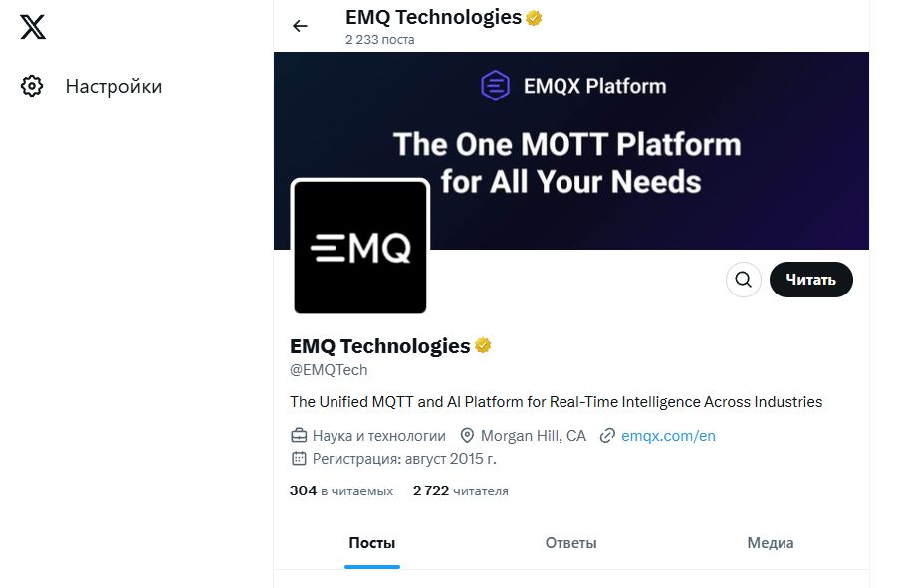Click the location pin icon
The height and width of the screenshot is (588, 897).
tap(467, 436)
